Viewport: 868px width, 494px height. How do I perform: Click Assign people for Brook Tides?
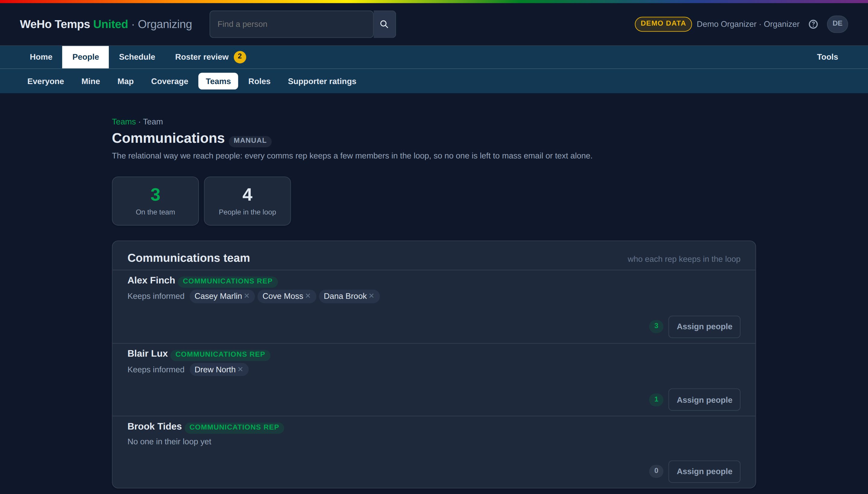coord(704,472)
